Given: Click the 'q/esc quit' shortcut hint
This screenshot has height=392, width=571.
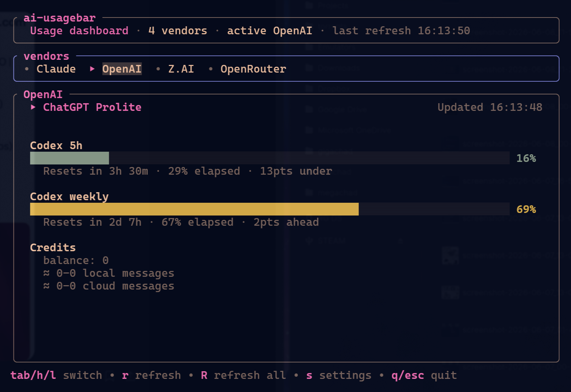Looking at the screenshot, I should 424,375.
